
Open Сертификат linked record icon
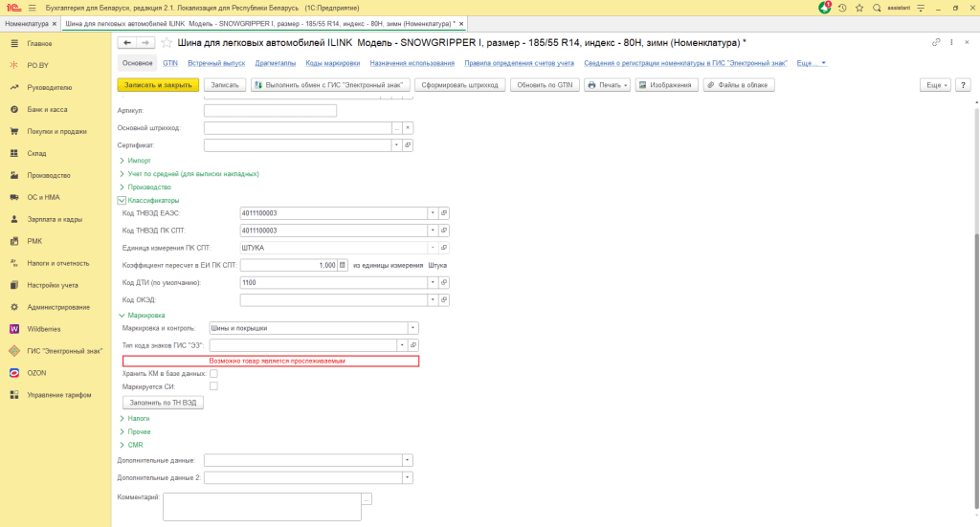[x=408, y=145]
